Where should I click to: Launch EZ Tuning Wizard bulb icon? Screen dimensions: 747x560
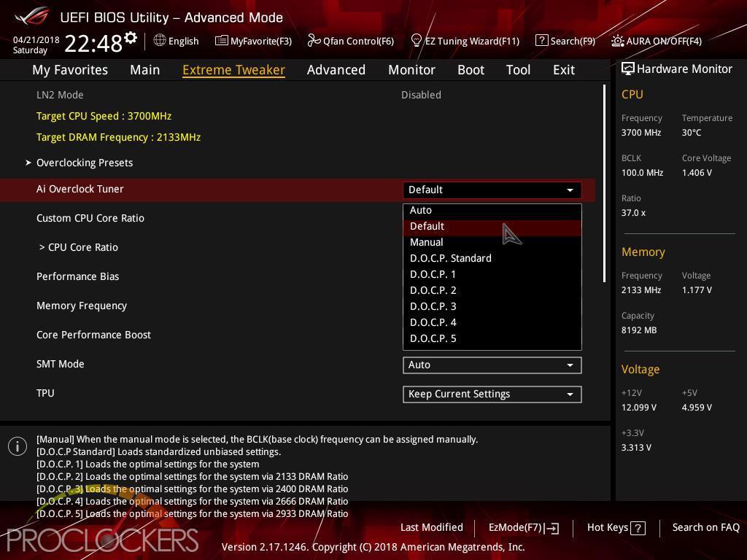[x=416, y=41]
